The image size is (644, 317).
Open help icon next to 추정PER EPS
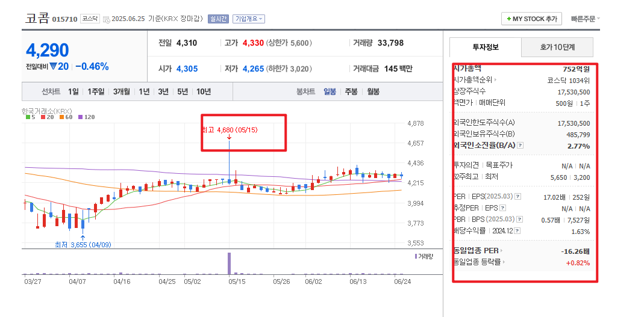click(502, 208)
